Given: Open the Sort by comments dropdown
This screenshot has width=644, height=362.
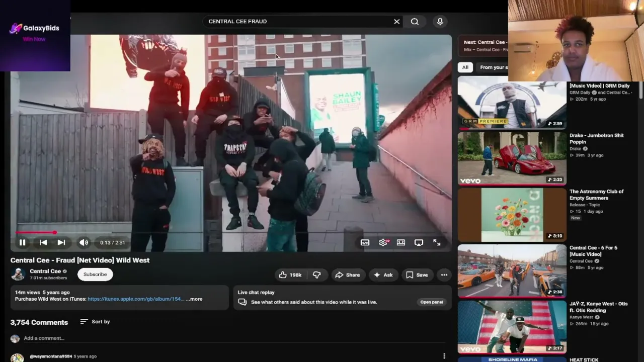Looking at the screenshot, I should point(95,322).
